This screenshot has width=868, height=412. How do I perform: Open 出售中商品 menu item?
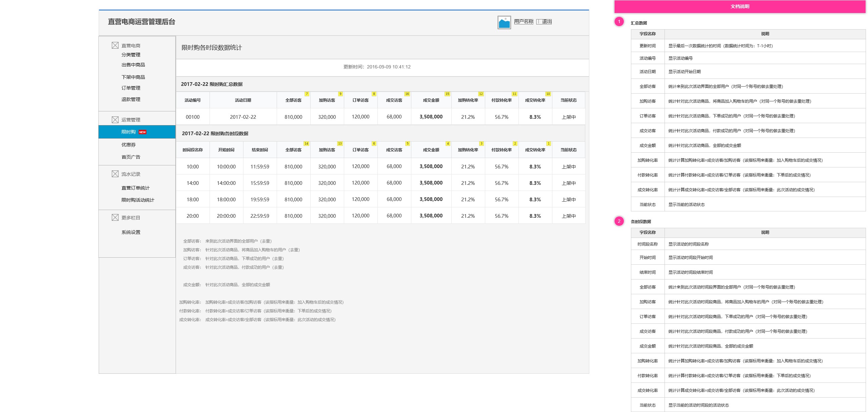[x=133, y=65]
